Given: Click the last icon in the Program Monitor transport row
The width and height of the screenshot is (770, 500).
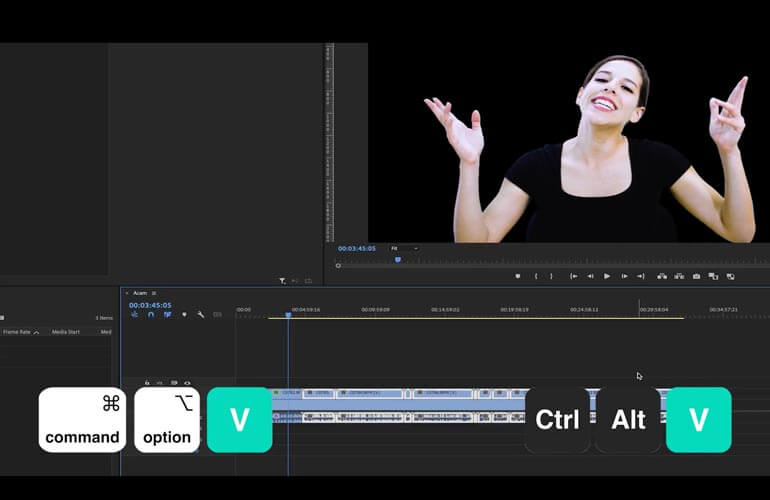Looking at the screenshot, I should 731,277.
